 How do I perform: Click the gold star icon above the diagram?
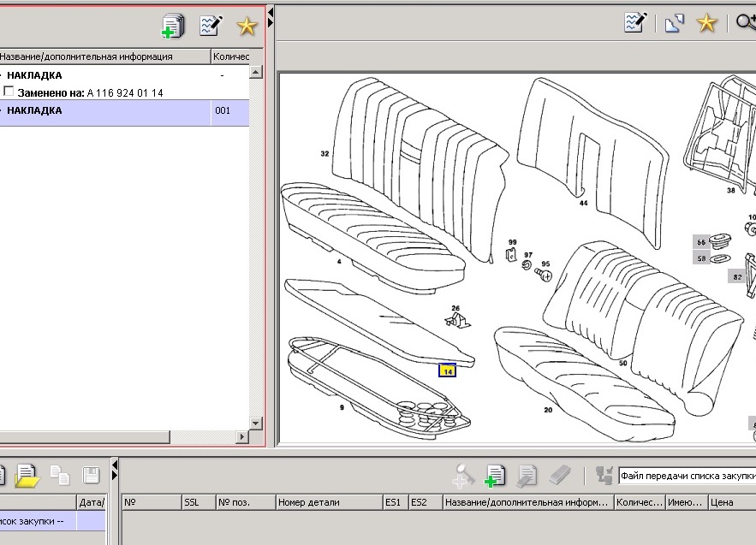706,22
